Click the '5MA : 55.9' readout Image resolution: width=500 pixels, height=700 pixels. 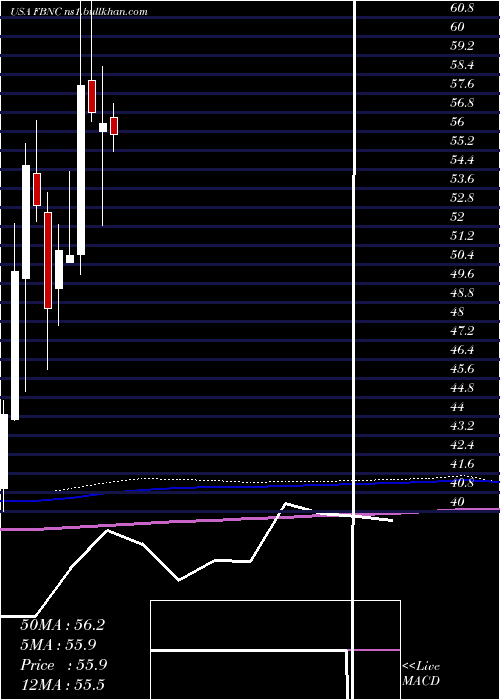click(58, 645)
